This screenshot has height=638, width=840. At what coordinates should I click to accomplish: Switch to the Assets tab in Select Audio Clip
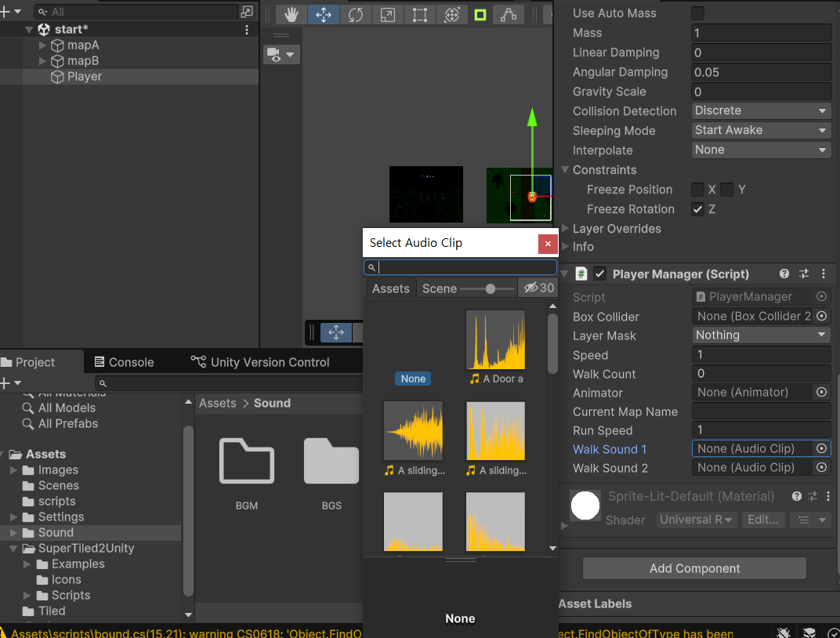pyautogui.click(x=390, y=288)
